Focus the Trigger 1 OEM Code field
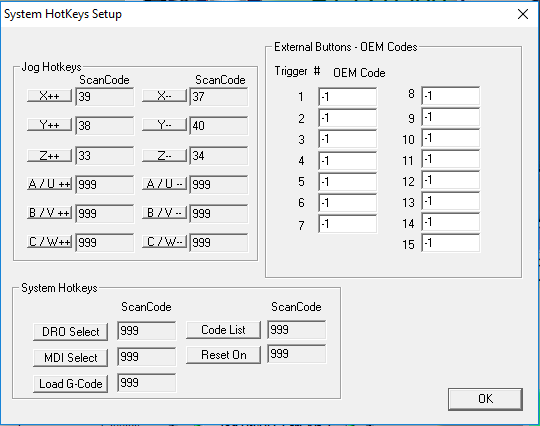540x426 pixels. [347, 97]
